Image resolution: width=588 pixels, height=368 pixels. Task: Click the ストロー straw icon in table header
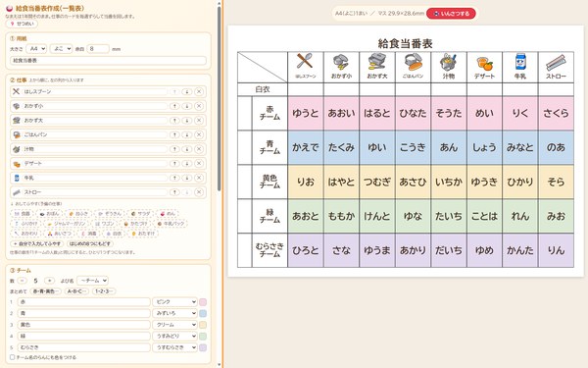click(x=556, y=63)
